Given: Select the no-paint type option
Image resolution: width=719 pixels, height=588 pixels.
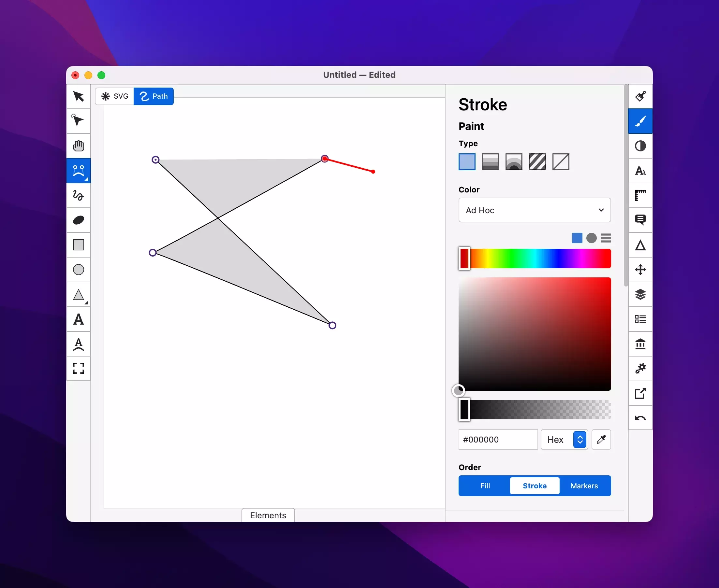Looking at the screenshot, I should pyautogui.click(x=561, y=162).
